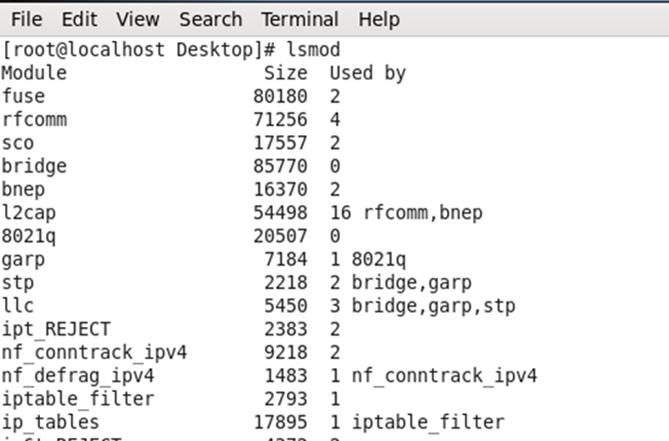Click the rfcomm module name
The image size is (669, 441).
(x=35, y=119)
